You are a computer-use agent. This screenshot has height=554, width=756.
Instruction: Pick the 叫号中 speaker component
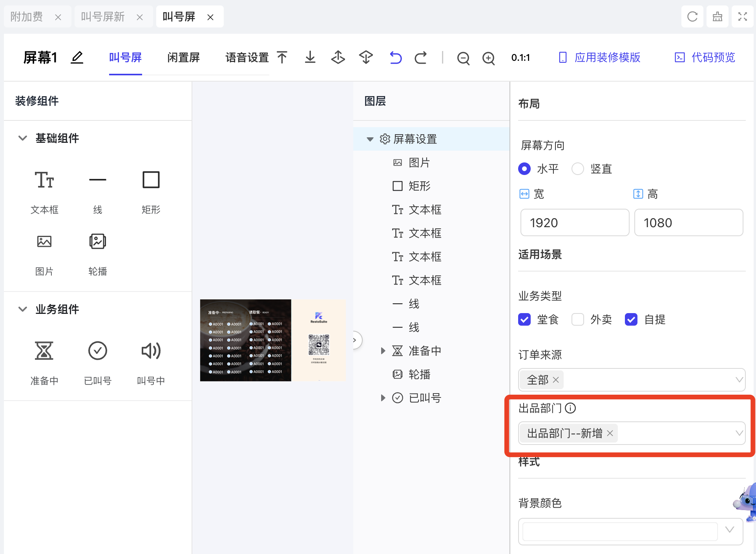[151, 351]
